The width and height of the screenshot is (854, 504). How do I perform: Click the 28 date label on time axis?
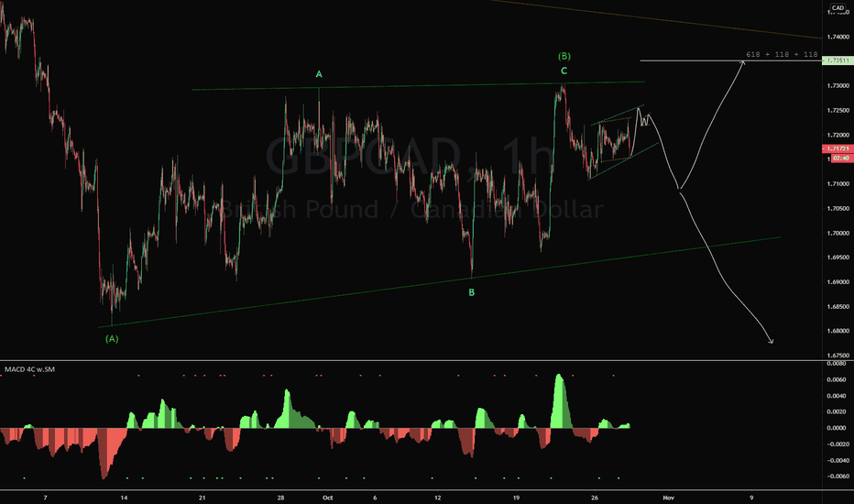pos(280,498)
